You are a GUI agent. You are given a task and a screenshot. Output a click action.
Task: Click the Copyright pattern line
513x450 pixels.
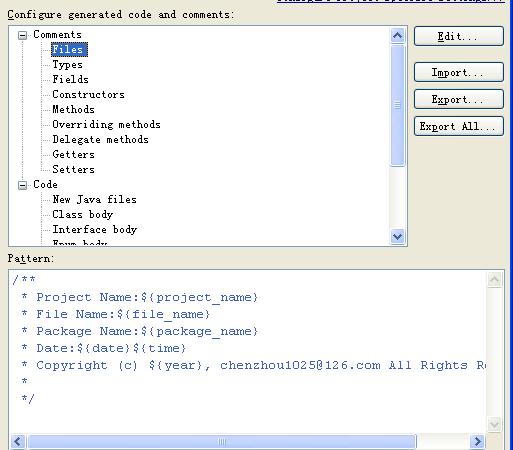click(x=253, y=365)
